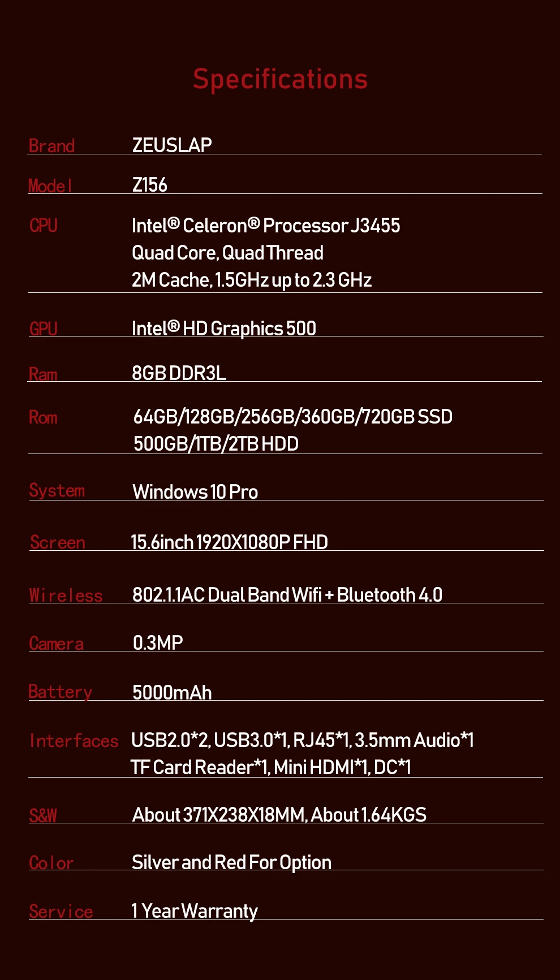The image size is (560, 980).
Task: Select the ZEUSLAP brand value
Action: tap(172, 145)
